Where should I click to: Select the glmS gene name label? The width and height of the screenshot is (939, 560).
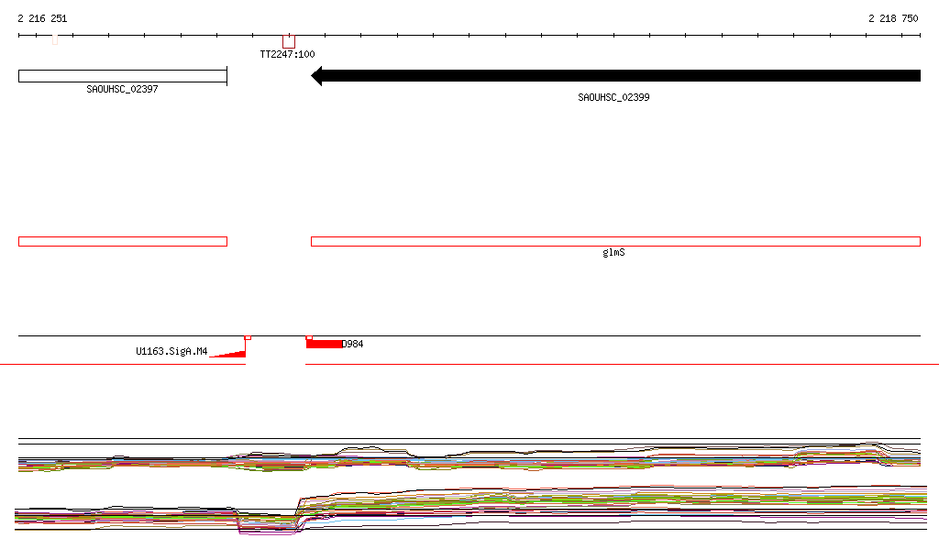click(x=613, y=252)
